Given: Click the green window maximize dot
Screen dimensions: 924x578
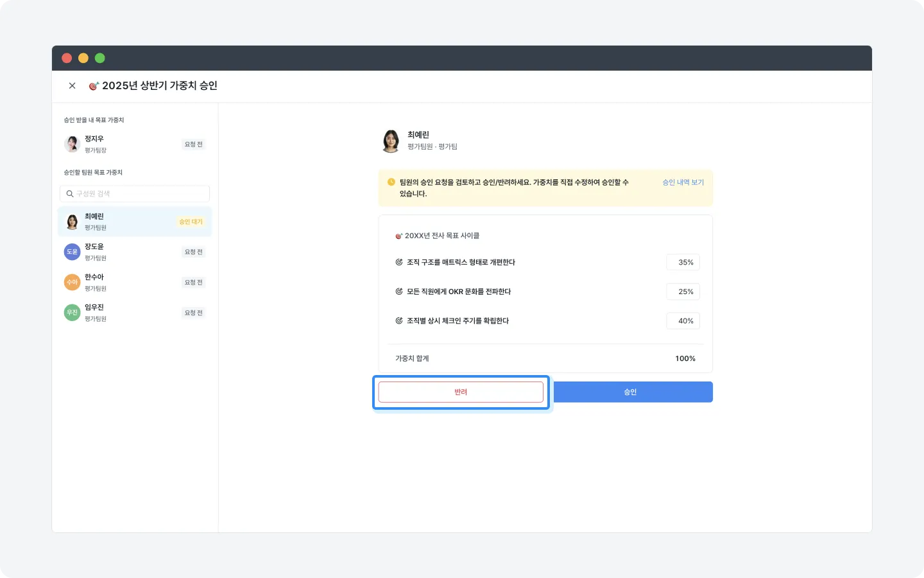Looking at the screenshot, I should (x=100, y=58).
